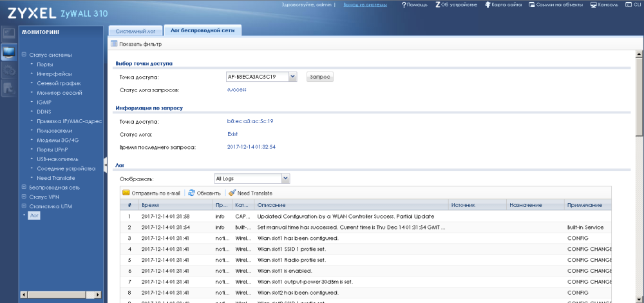Open IGMP in the monitoring tree

coord(44,103)
